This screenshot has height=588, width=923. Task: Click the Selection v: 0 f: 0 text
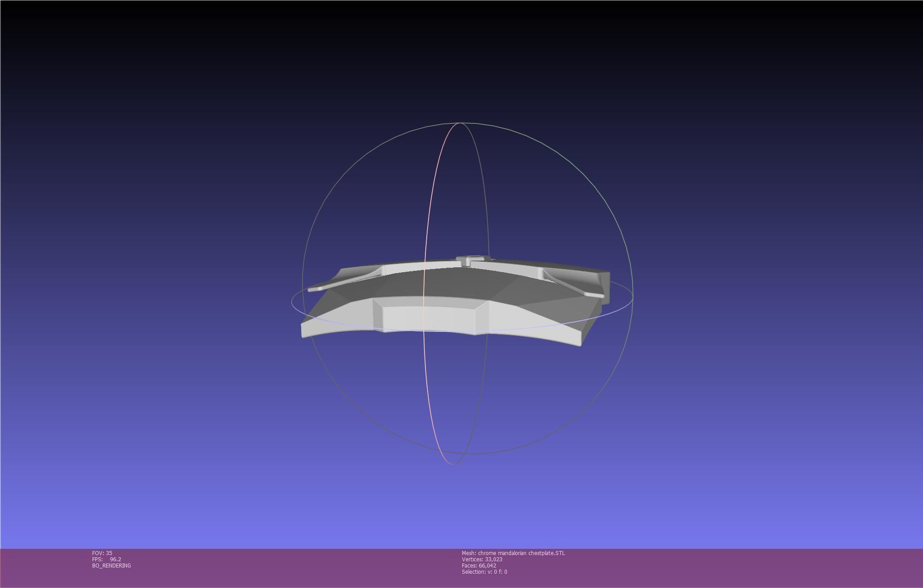484,572
